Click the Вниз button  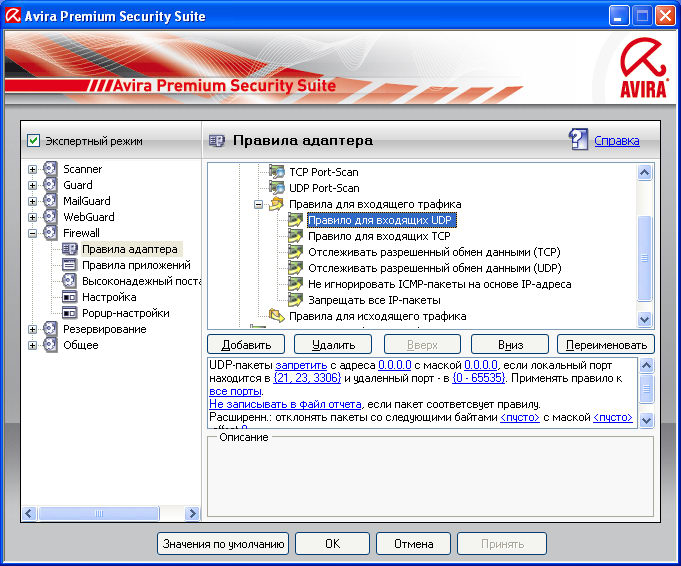(x=510, y=344)
